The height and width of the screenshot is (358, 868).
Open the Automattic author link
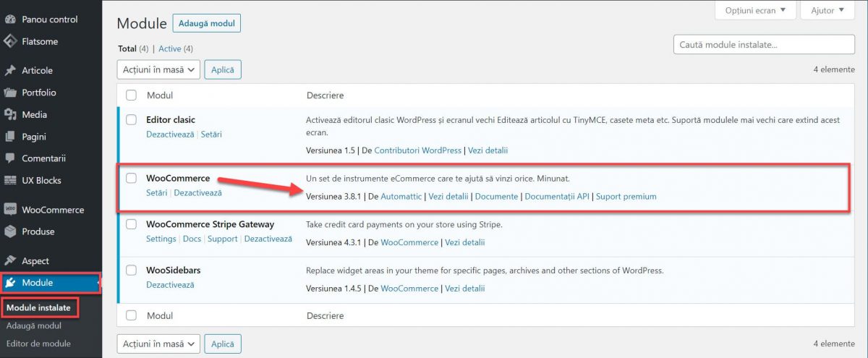[x=401, y=196]
